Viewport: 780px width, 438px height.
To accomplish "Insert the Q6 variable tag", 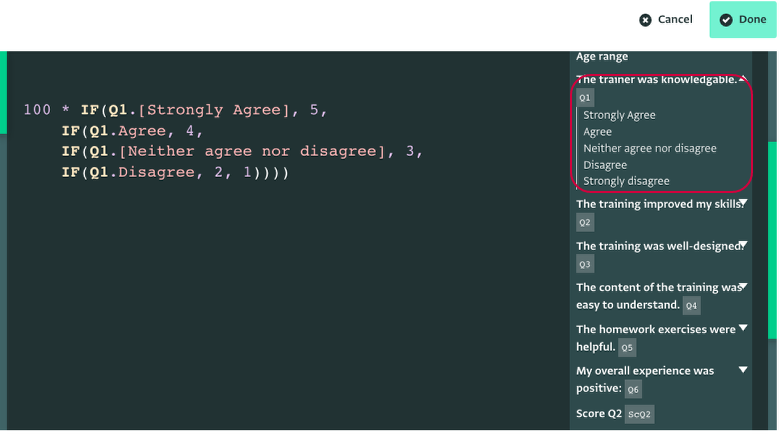I will pyautogui.click(x=633, y=389).
